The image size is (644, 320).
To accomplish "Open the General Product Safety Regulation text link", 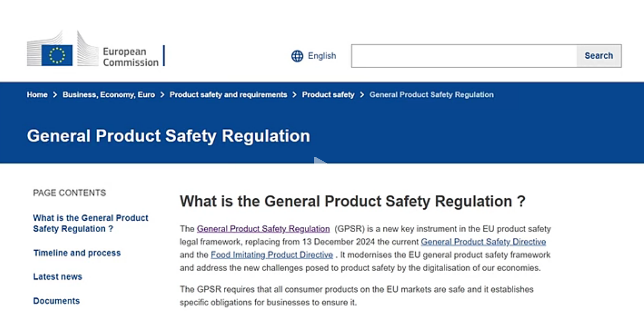I will click(x=263, y=229).
